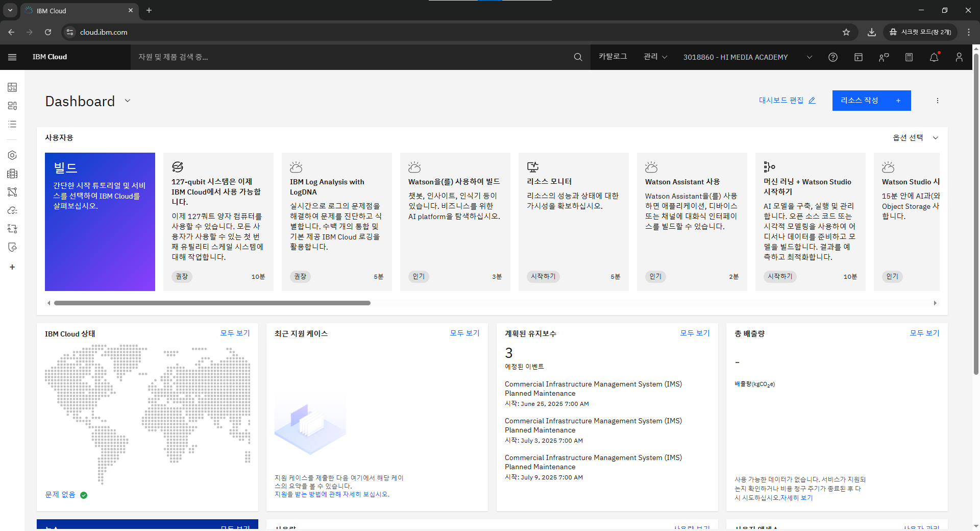Screen dimensions: 980x531
Task: Open the user profile avatar icon
Action: click(x=959, y=57)
